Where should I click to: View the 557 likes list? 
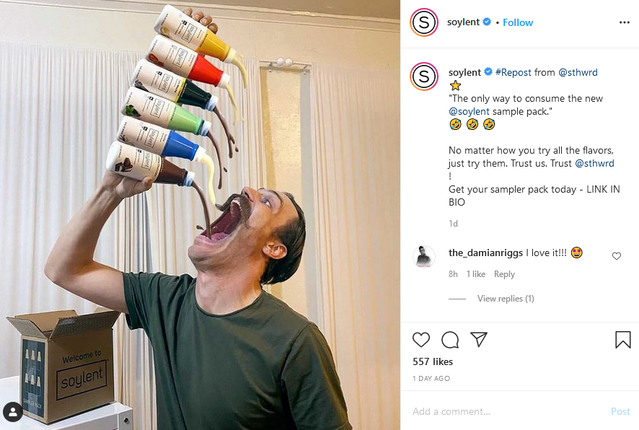[432, 362]
